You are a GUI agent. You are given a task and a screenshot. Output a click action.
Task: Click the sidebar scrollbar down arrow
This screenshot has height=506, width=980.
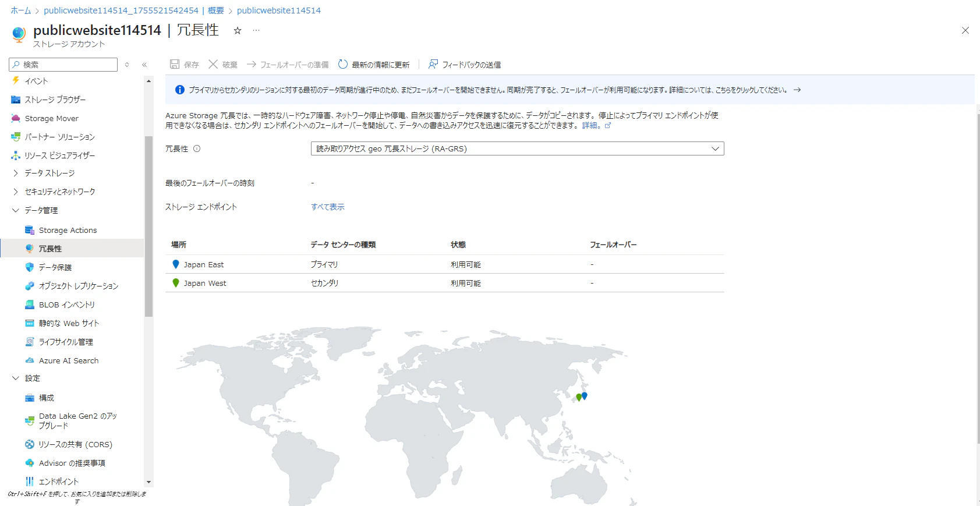(x=148, y=482)
